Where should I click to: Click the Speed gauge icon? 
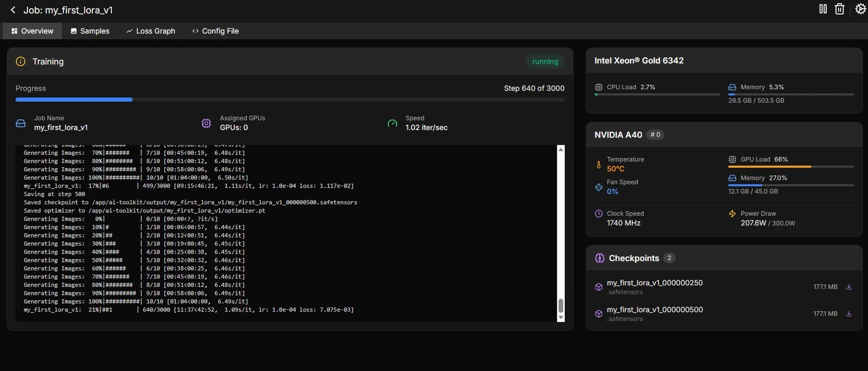click(x=392, y=123)
